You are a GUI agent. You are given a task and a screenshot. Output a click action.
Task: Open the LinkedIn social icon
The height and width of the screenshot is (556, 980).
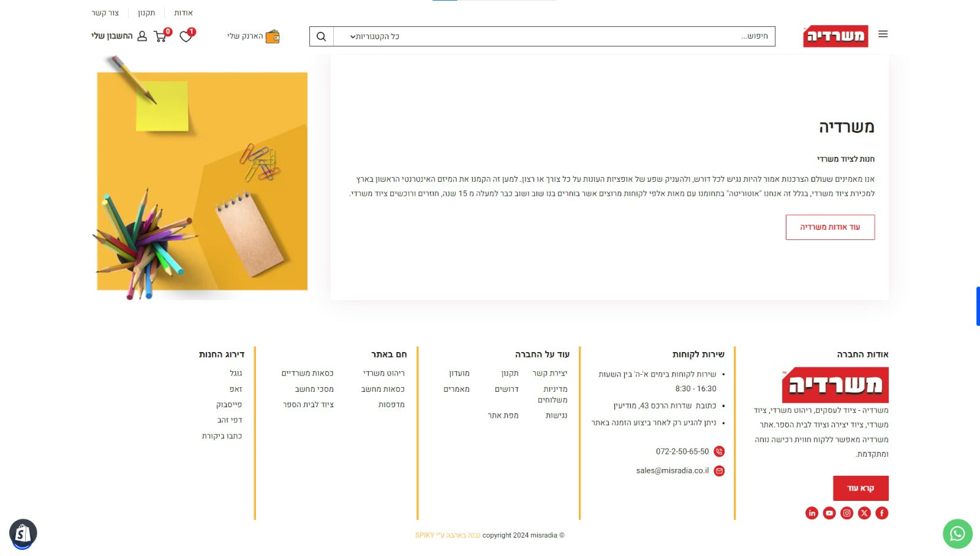[x=812, y=513]
